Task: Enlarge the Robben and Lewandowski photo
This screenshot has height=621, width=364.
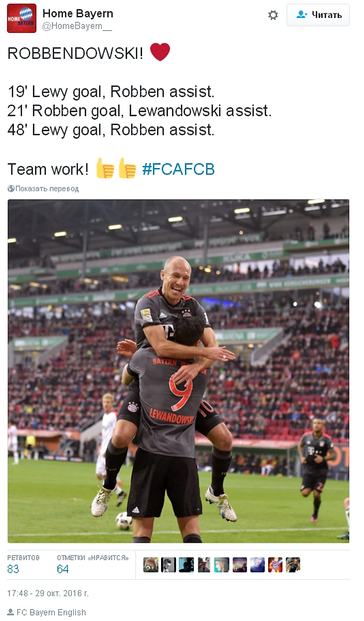Action: 179,371
